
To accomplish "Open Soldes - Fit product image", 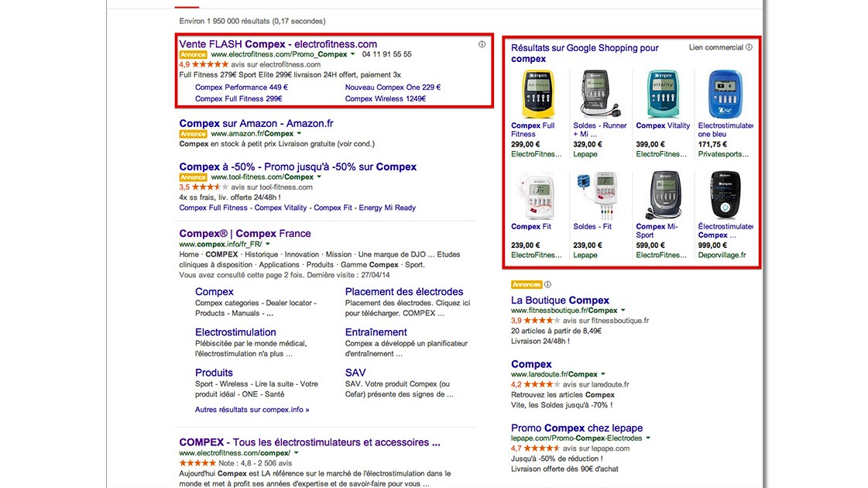I will coord(597,195).
